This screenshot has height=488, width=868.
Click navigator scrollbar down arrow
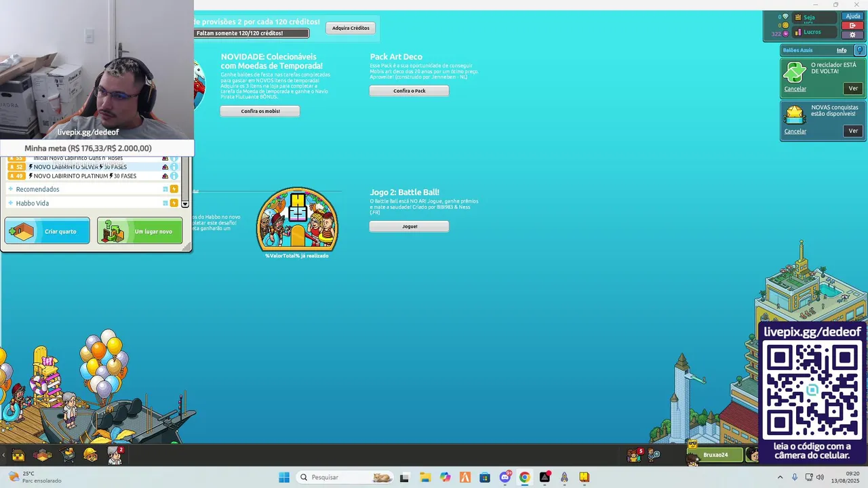185,204
